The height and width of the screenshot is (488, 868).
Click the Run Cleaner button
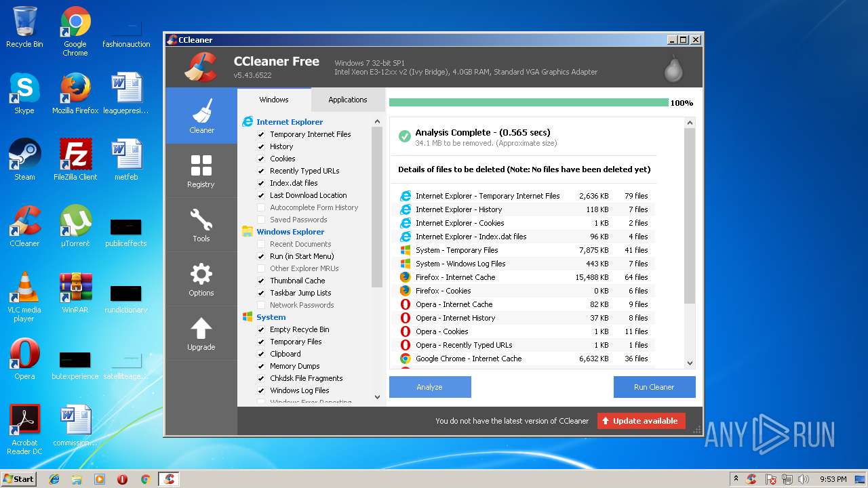[654, 387]
